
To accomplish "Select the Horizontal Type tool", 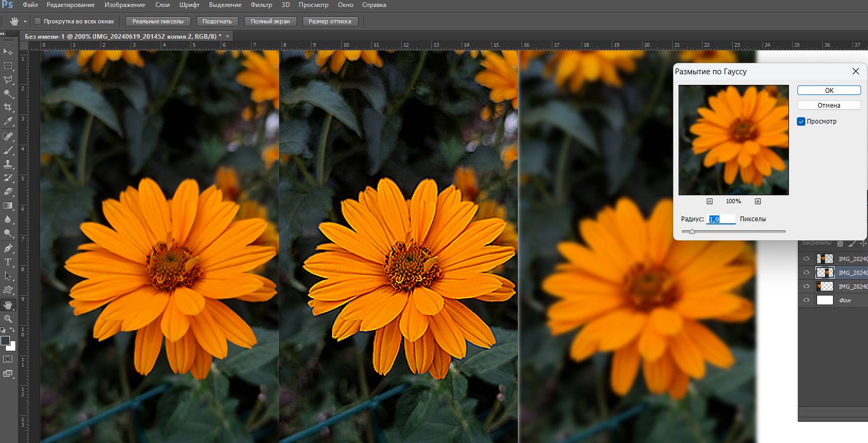I will (x=8, y=262).
